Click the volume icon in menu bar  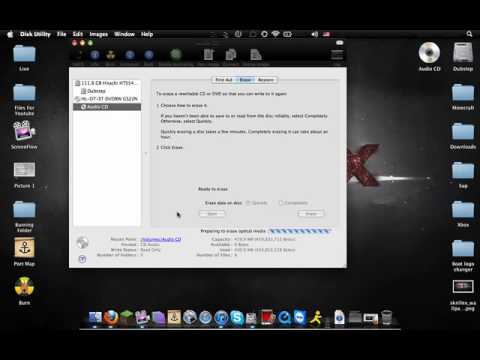314,34
